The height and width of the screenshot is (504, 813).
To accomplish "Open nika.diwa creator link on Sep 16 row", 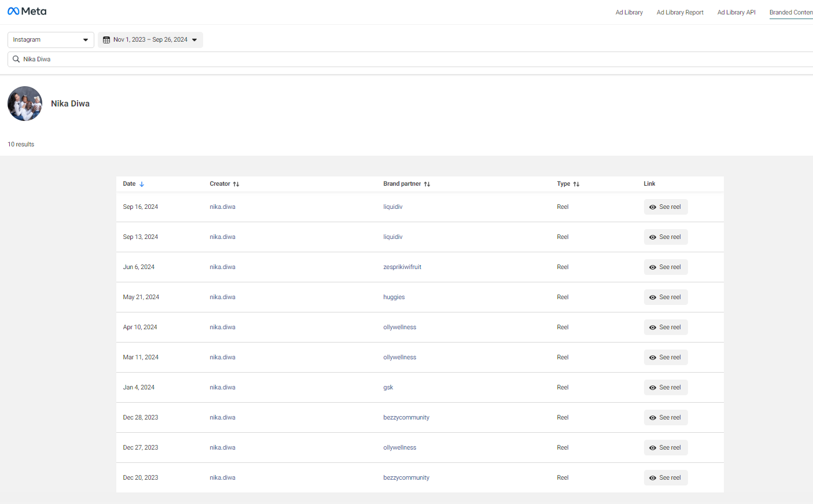I will tap(223, 207).
